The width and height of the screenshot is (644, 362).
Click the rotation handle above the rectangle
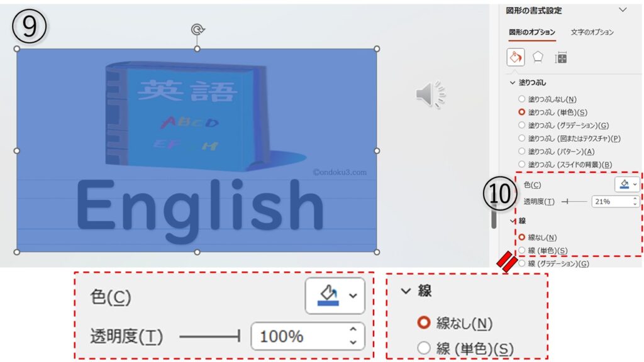[x=197, y=30]
